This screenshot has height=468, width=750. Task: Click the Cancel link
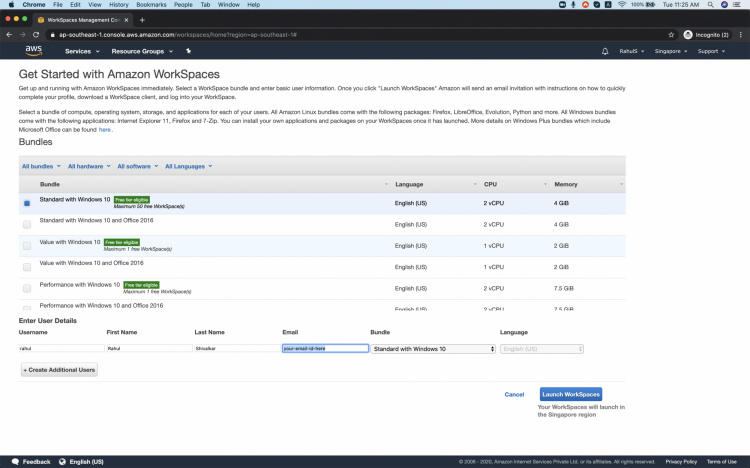[x=514, y=394]
